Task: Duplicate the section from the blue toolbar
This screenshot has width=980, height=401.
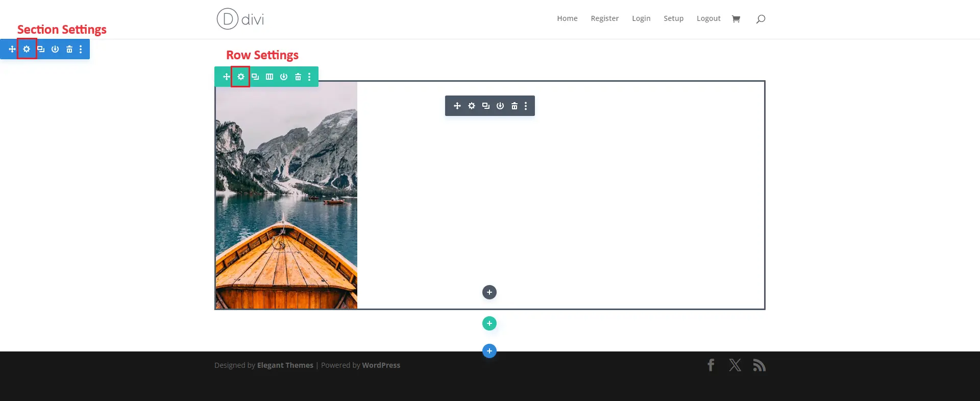Action: [x=41, y=49]
